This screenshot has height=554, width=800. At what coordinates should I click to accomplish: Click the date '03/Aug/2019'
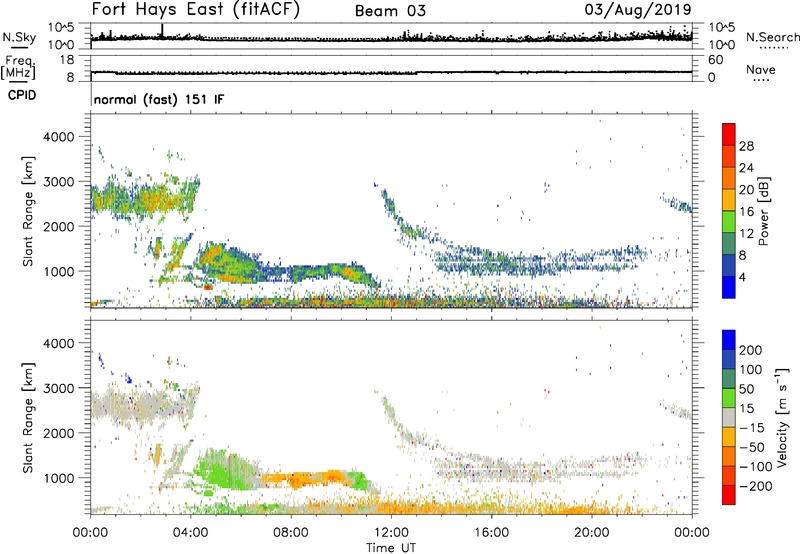(638, 9)
